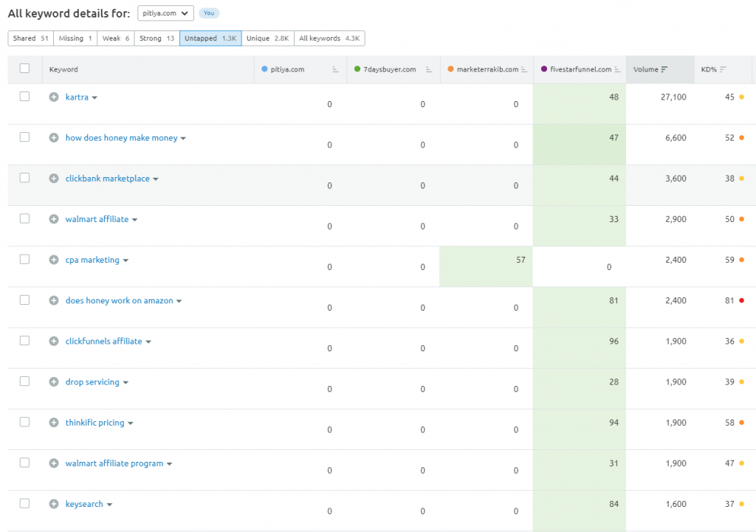Select walmart affiliate row checkbox

tap(24, 218)
